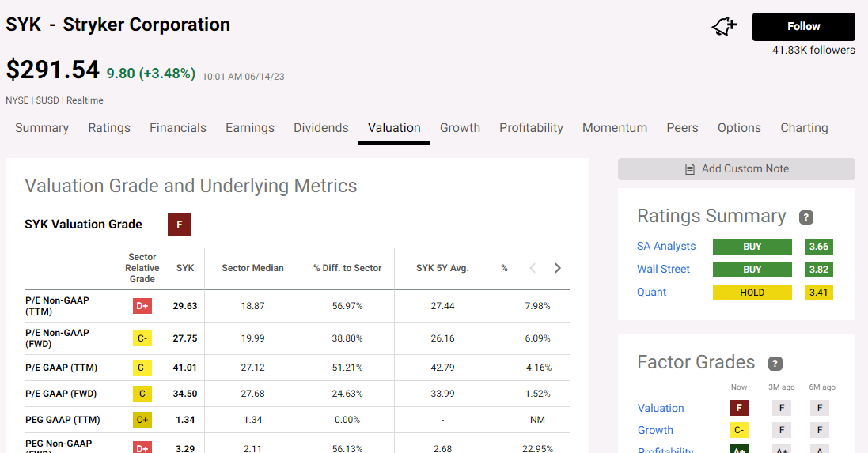Screen dimensions: 868x453
Task: Open the SA Analysts ratings link
Action: pyautogui.click(x=666, y=246)
